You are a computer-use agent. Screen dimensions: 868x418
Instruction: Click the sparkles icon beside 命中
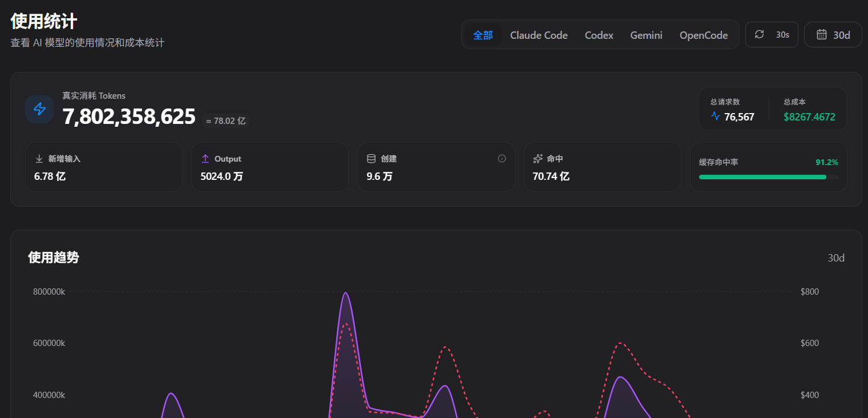click(x=538, y=159)
